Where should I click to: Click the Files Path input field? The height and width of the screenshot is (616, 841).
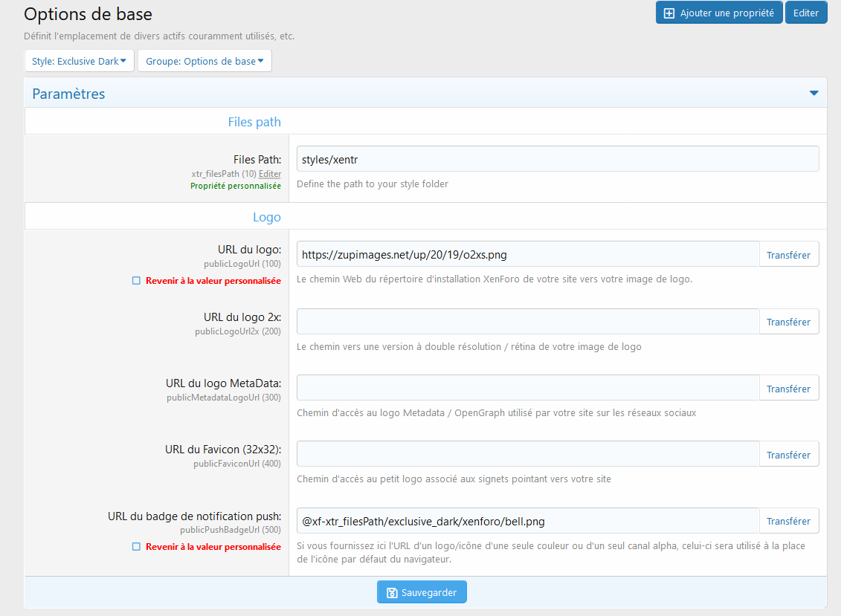tap(558, 159)
